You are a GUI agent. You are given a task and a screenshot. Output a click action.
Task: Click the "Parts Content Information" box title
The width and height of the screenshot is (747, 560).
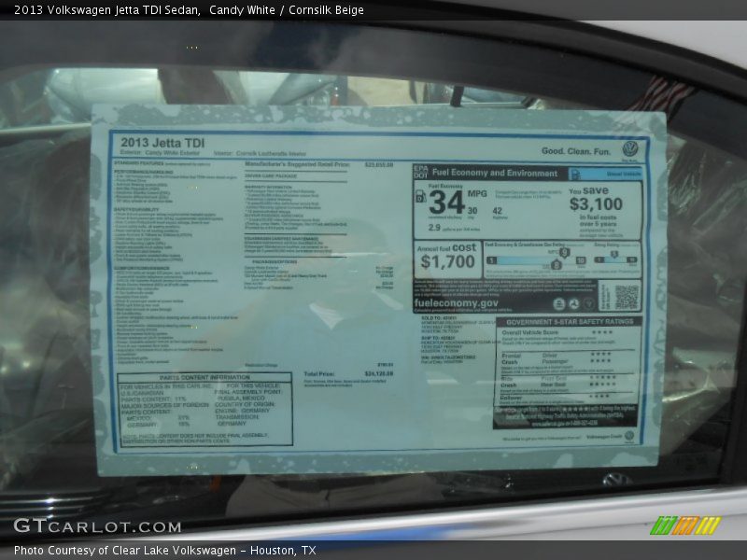tap(204, 377)
